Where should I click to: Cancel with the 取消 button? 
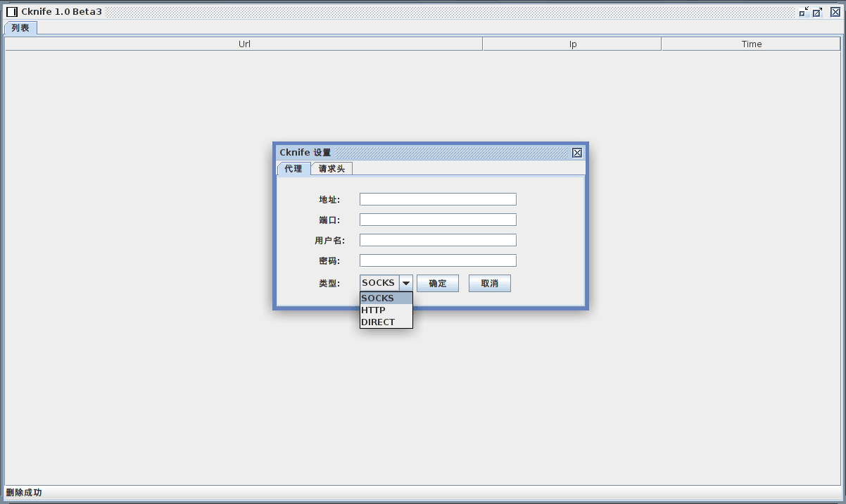(x=490, y=283)
